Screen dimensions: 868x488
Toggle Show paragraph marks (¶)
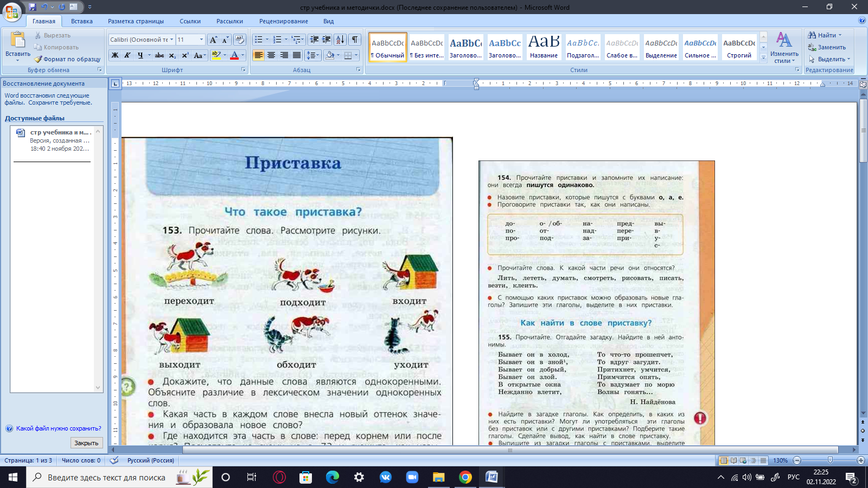click(x=355, y=40)
